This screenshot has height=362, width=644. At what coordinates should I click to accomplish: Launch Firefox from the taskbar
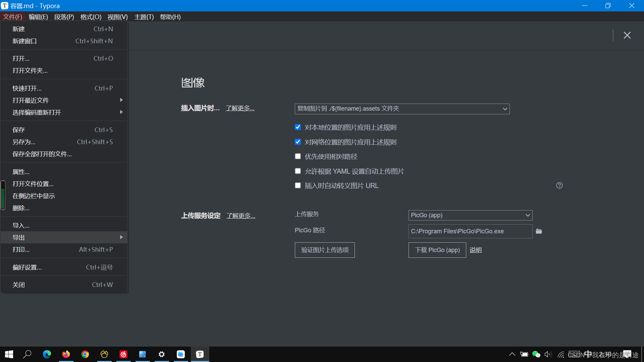[x=66, y=354]
